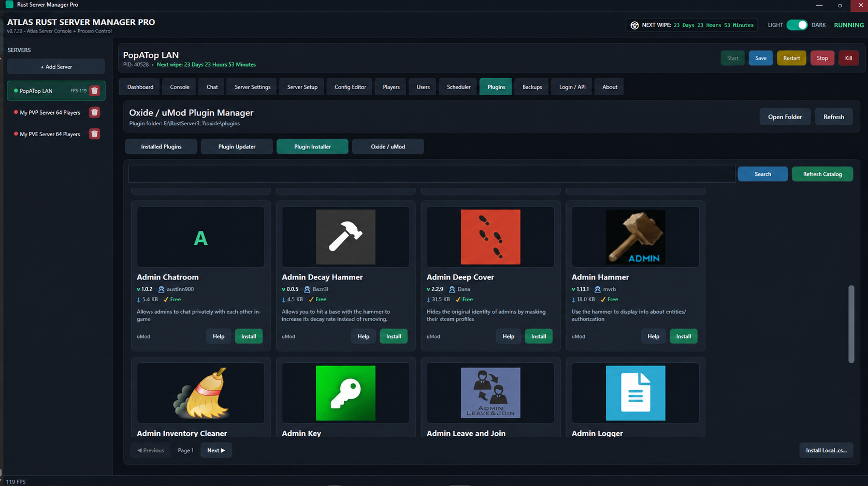868x486 pixels.
Task: Click the plugin catalog vertical scrollbar
Action: 851,324
